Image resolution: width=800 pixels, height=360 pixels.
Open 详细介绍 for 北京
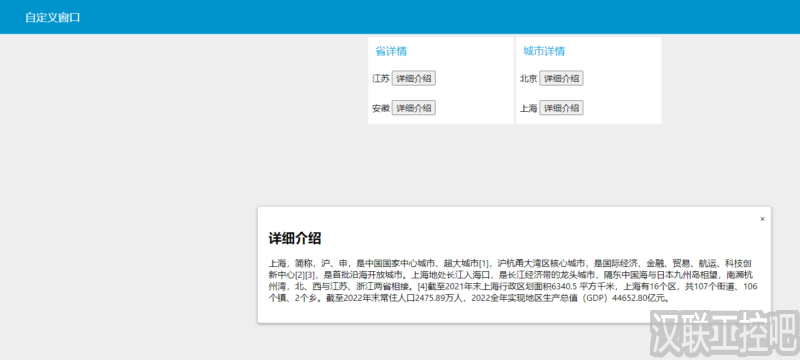tap(561, 79)
